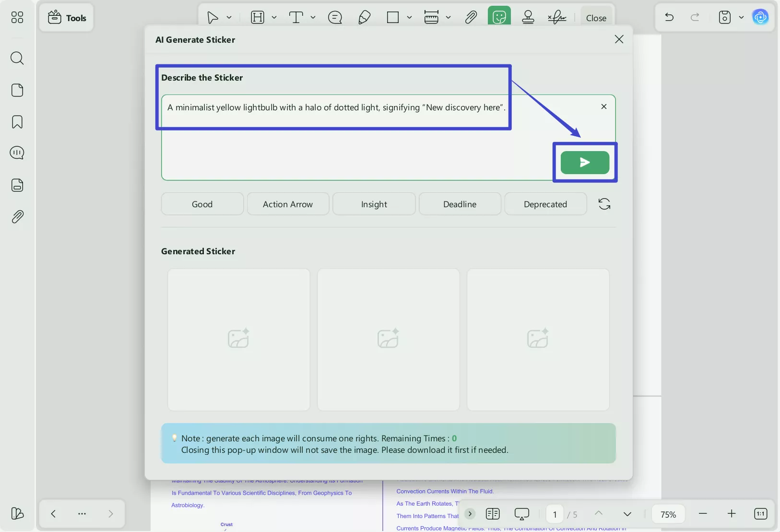Click the save icon
This screenshot has width=780, height=532.
click(x=725, y=18)
